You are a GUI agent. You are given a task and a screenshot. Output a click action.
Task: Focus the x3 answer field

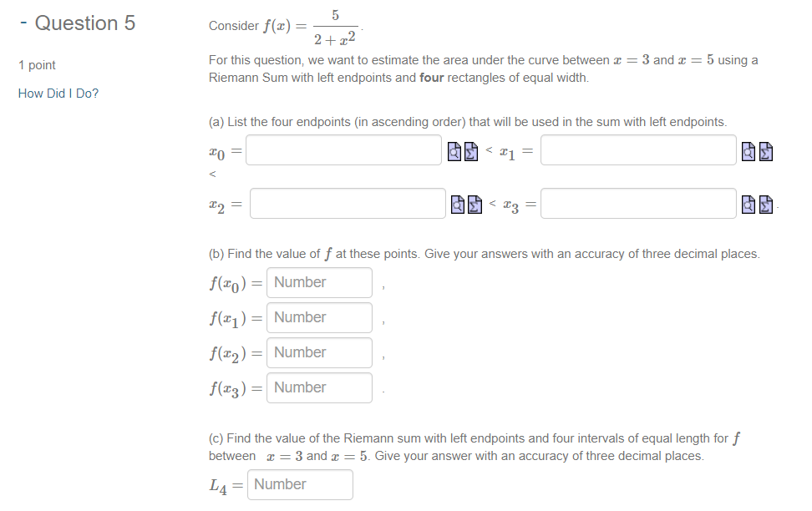tap(638, 203)
